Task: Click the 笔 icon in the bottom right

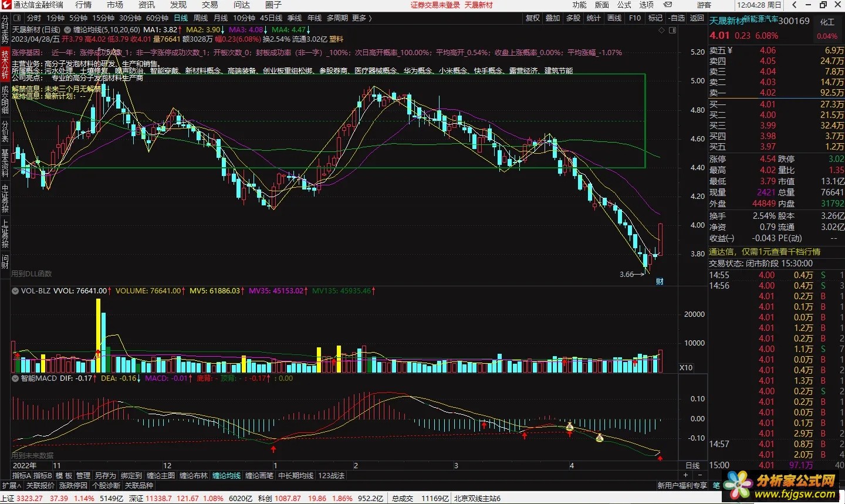Action: 716,486
